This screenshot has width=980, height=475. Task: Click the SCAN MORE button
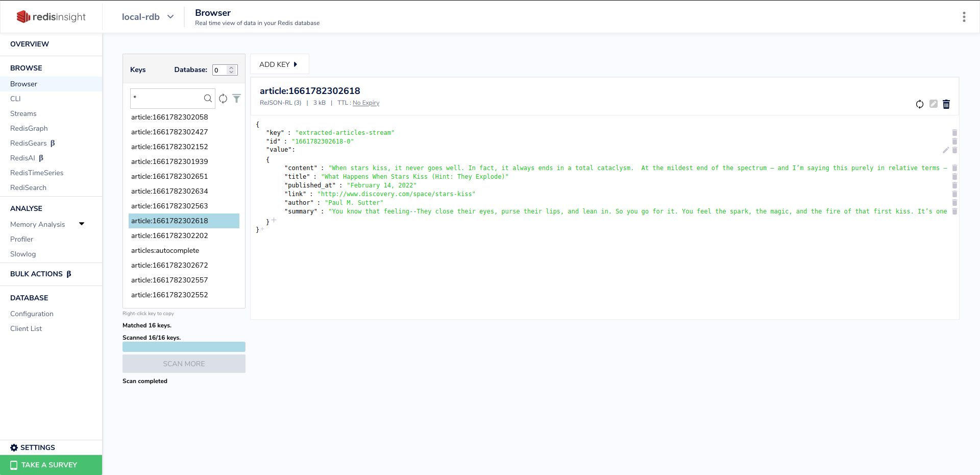click(184, 364)
